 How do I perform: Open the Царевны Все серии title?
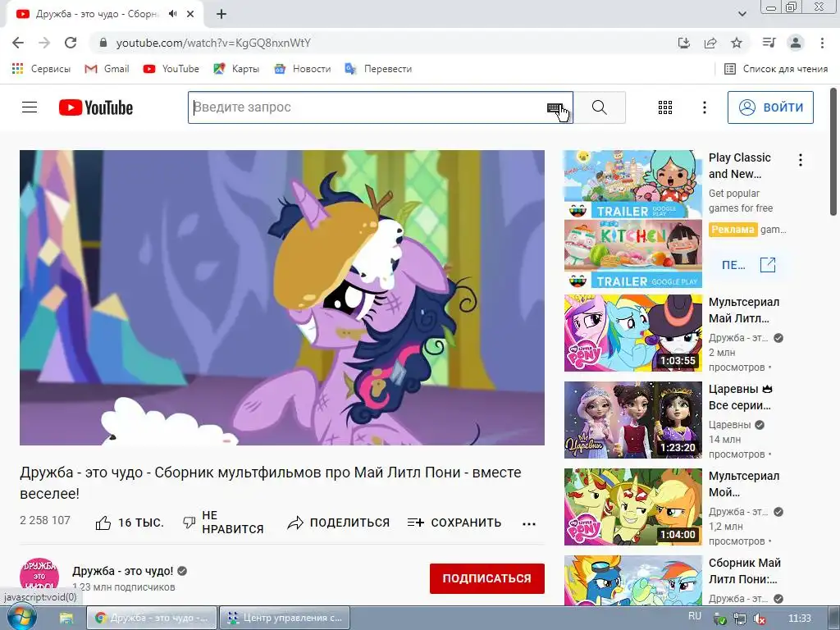[x=741, y=397]
